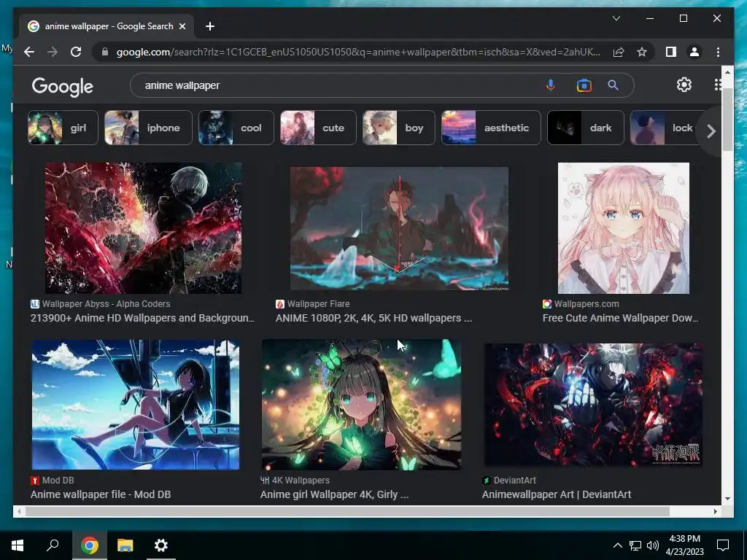Screen dimensions: 747x560
Task: Click the browser forward arrow
Action: [53, 52]
